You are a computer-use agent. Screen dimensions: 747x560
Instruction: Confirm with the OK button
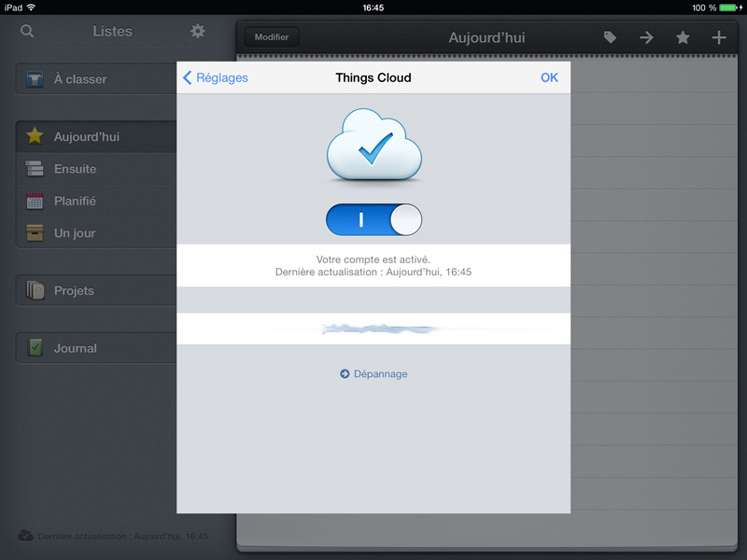[x=549, y=77]
